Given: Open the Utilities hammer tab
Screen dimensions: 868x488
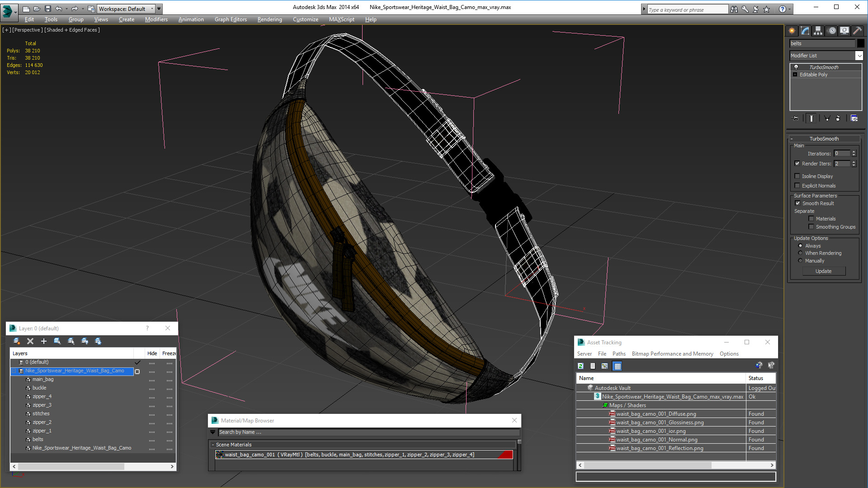Looking at the screenshot, I should [x=858, y=31].
